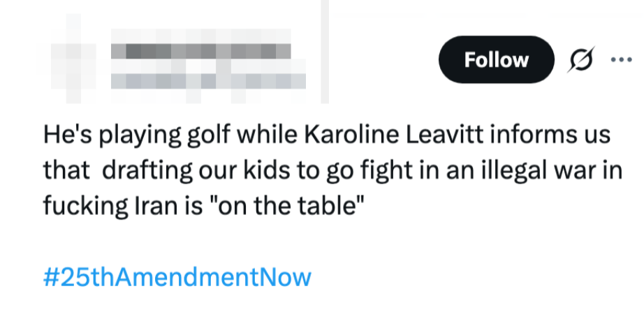The width and height of the screenshot is (644, 328).
Task: Click the black Follow button
Action: [496, 60]
